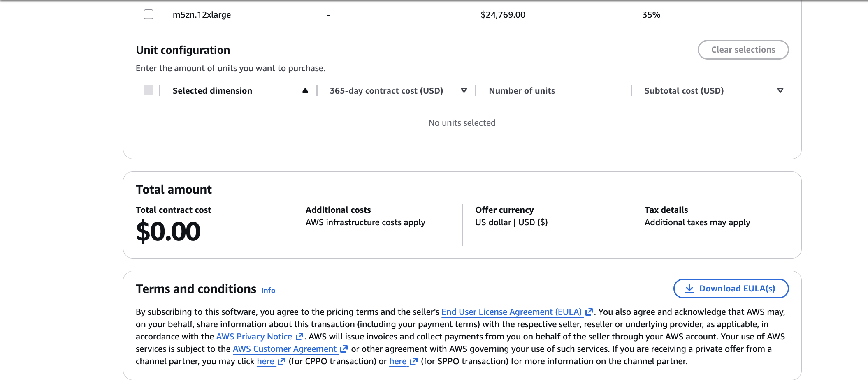Click the download icon in Download EULA(s)

[x=689, y=289]
